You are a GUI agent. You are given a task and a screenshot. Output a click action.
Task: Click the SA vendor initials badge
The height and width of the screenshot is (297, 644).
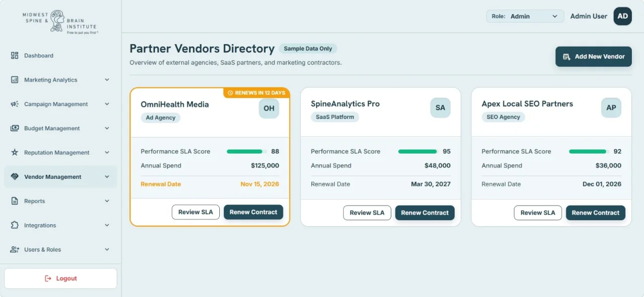click(x=440, y=108)
